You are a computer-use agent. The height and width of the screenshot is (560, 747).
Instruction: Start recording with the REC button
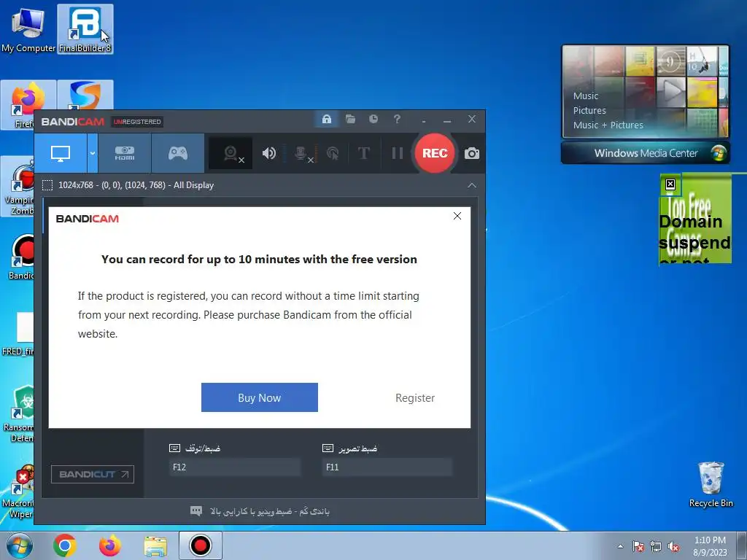[435, 153]
